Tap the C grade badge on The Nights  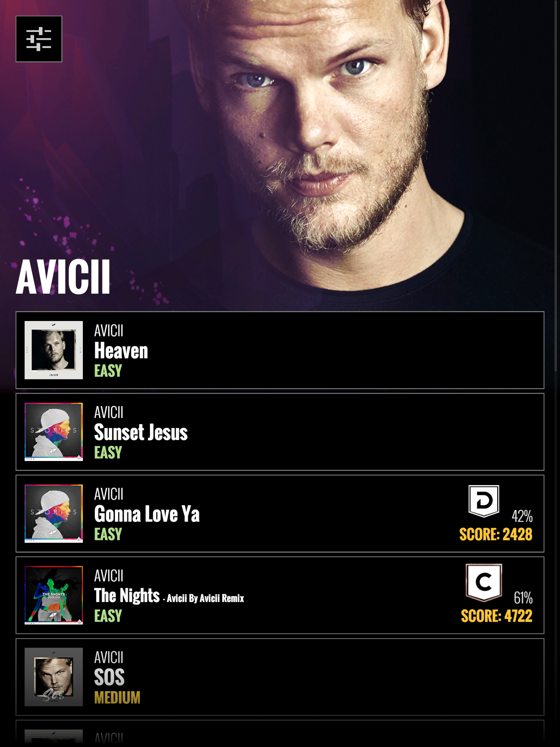pyautogui.click(x=484, y=583)
